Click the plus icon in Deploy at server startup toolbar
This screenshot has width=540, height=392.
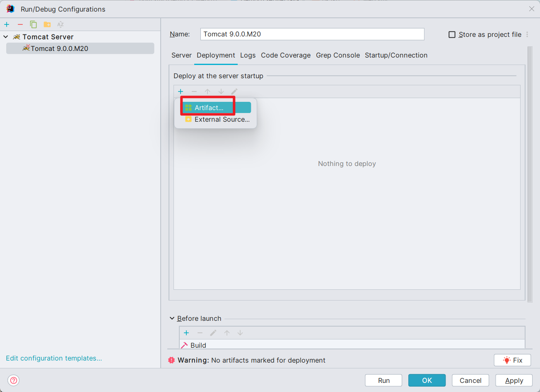coord(181,91)
